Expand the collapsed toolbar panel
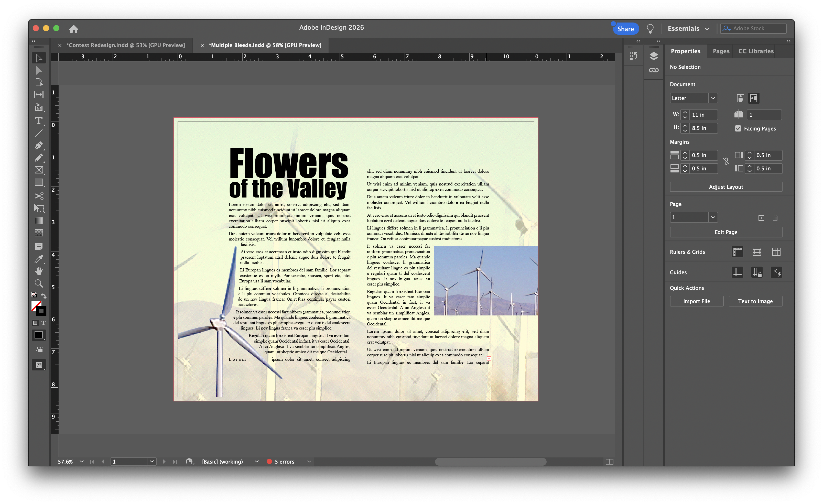Viewport: 823px width, 504px height. [33, 41]
